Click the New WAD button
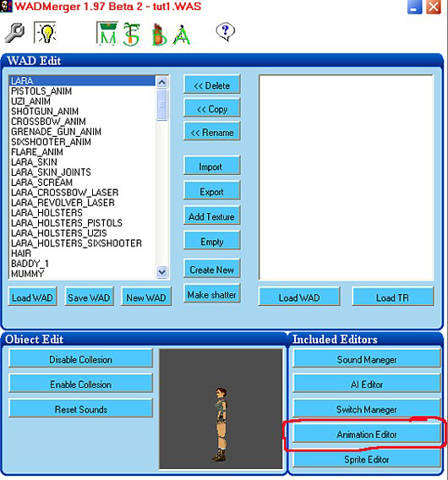 pyautogui.click(x=146, y=297)
